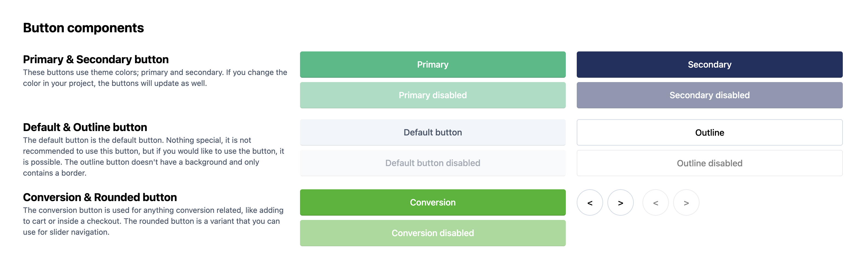Click the disabled left arrow rounded button
The width and height of the screenshot is (868, 261).
pyautogui.click(x=655, y=202)
